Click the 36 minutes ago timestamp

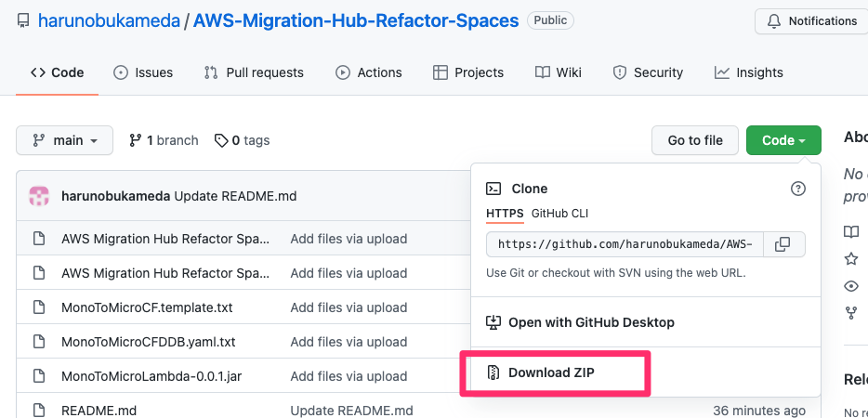tap(759, 411)
